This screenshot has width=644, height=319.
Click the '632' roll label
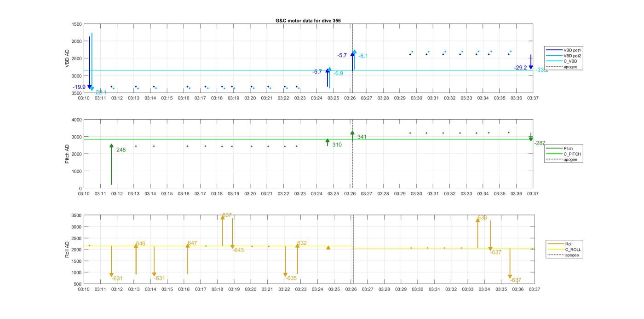[302, 243]
